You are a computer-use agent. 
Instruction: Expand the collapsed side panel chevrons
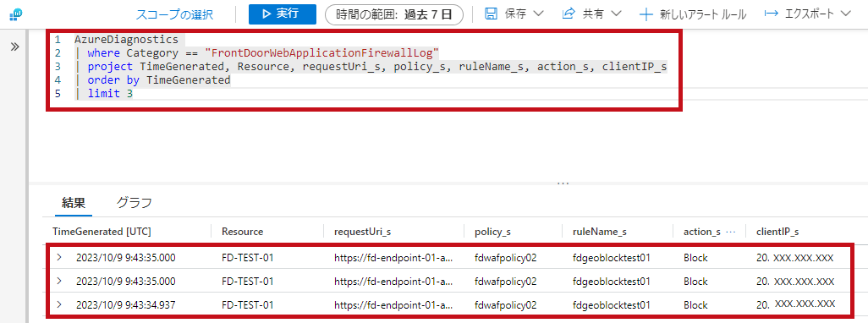pyautogui.click(x=15, y=47)
